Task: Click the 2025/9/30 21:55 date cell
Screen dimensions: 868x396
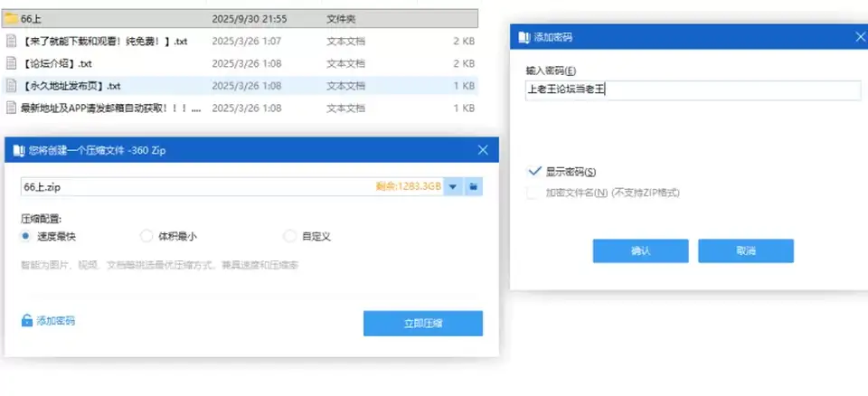Action: 250,19
